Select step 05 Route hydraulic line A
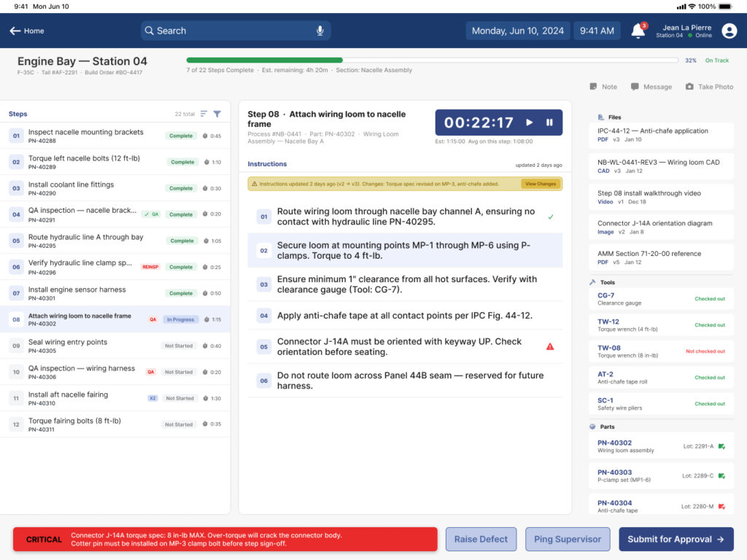Screen dimensions: 747x560 coord(115,241)
